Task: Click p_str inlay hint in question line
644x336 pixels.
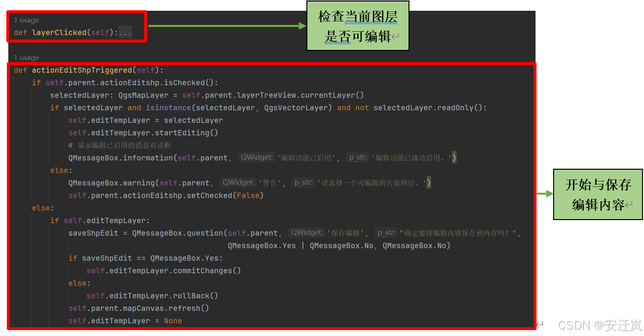Action: coord(386,233)
